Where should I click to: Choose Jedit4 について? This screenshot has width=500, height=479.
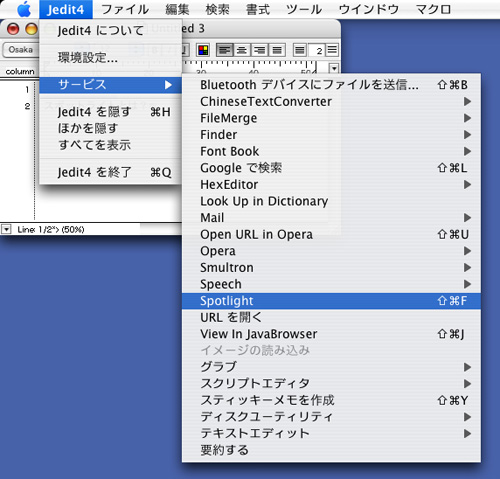(110, 31)
